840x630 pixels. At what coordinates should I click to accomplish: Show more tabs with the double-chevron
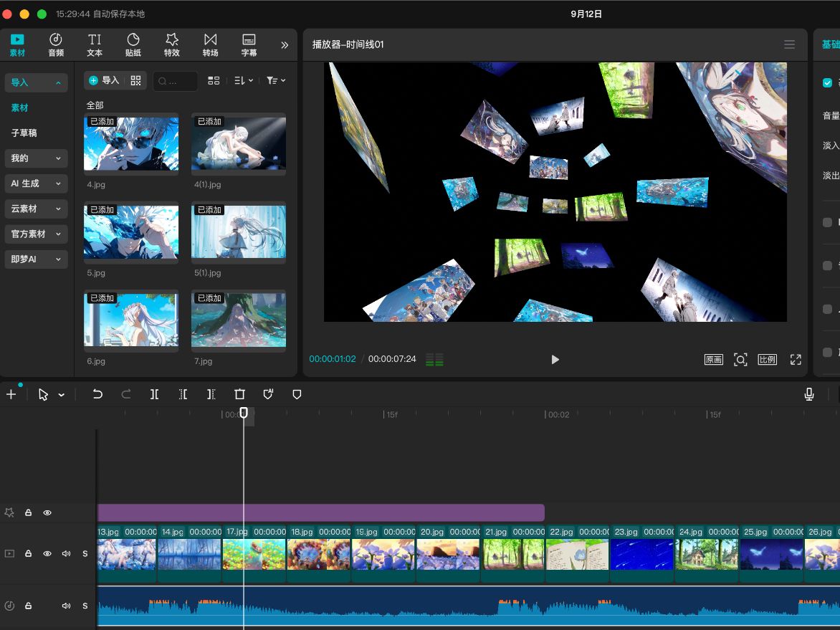coord(285,45)
